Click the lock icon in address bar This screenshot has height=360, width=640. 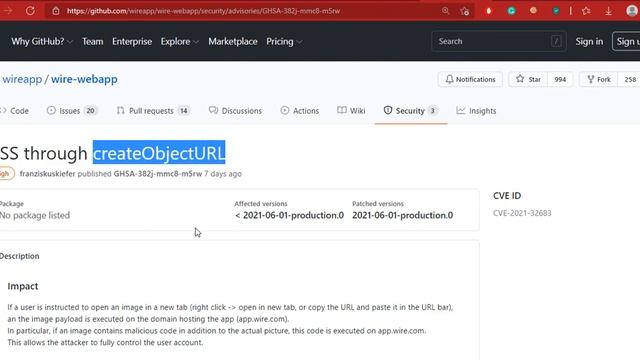coord(56,11)
